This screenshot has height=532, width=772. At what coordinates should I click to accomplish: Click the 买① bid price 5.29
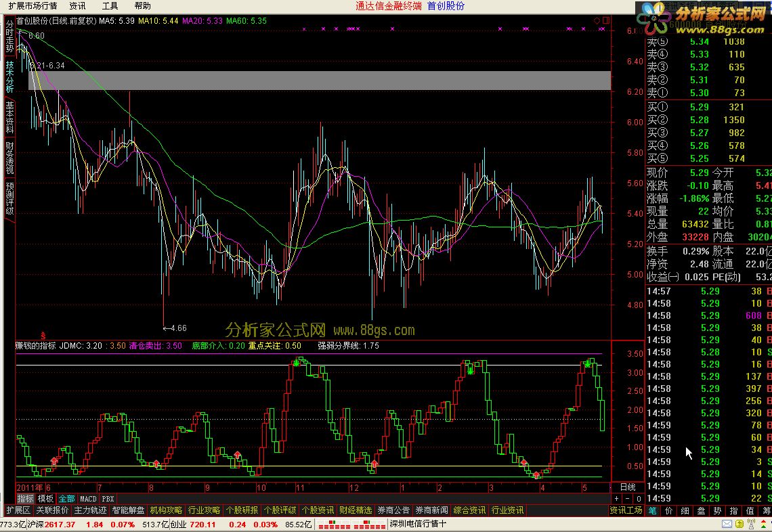pyautogui.click(x=699, y=108)
